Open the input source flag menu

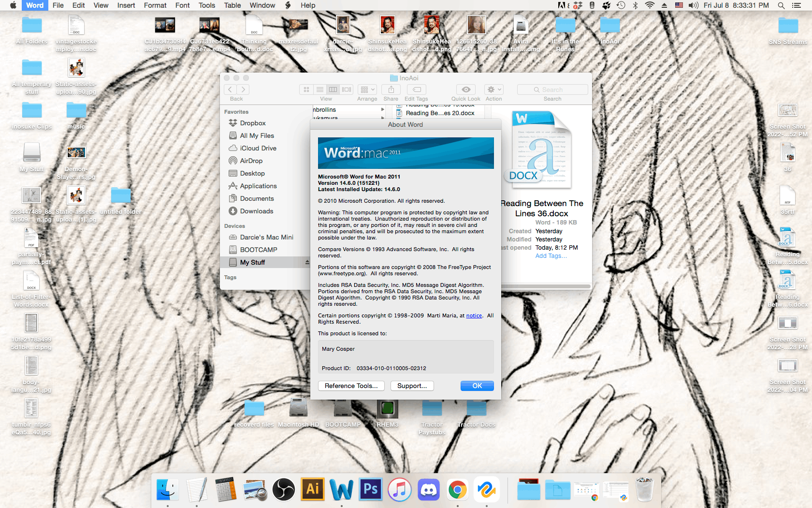click(679, 5)
